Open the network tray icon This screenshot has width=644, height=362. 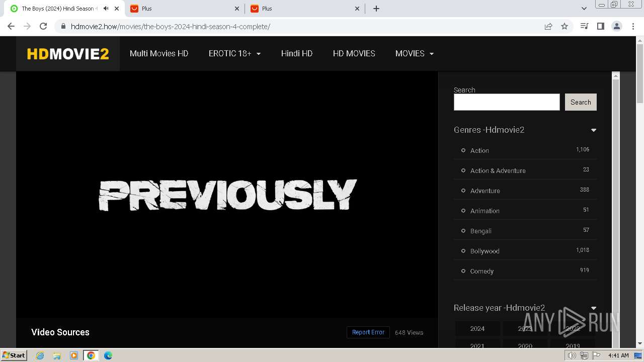pos(584,355)
